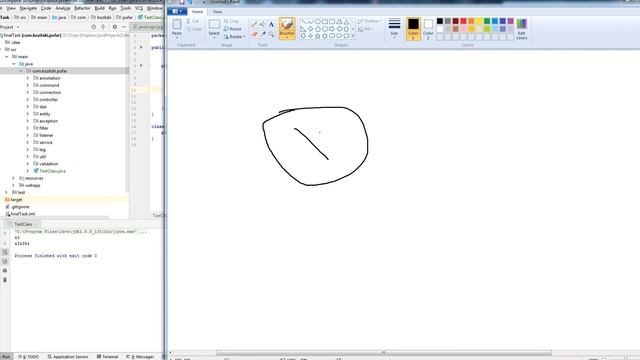Open the Analyze menu in IntelliJ
Image resolution: width=640 pixels, height=360 pixels.
tap(62, 8)
